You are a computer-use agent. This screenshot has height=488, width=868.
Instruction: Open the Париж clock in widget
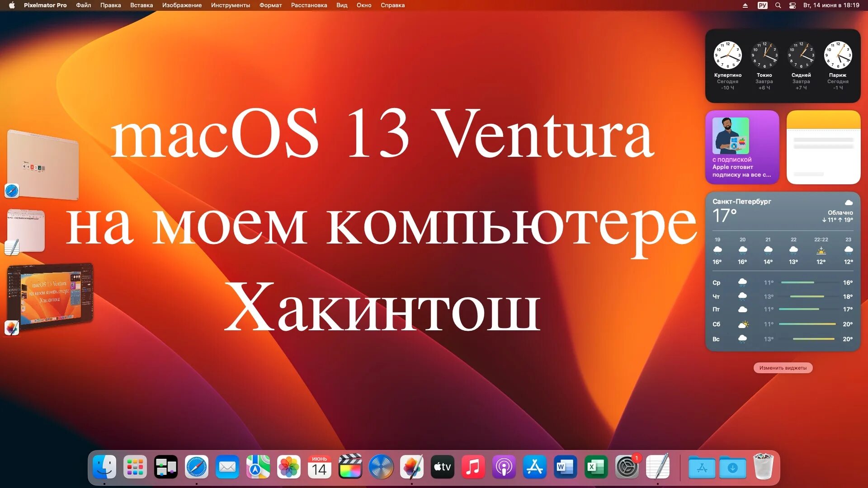point(838,66)
